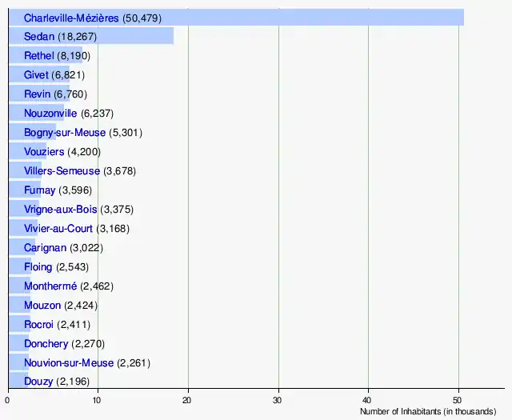Select the Fumay link
This screenshot has height=420, width=512.
pyautogui.click(x=40, y=190)
